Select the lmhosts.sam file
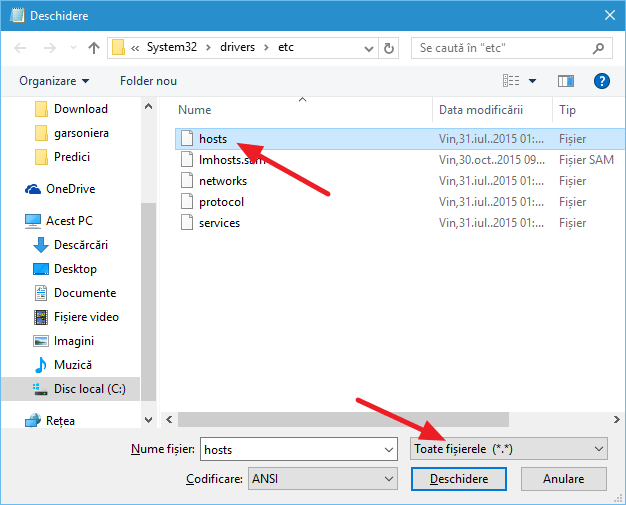 pos(400,160)
